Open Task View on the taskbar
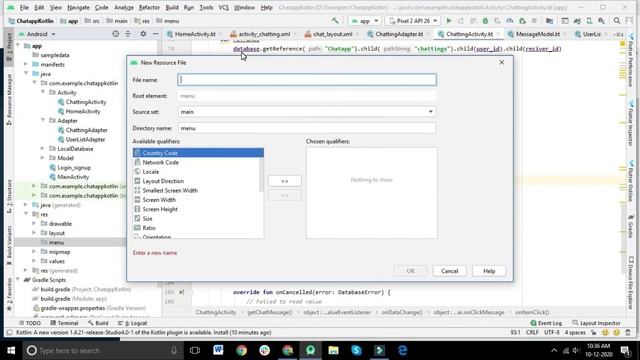640x360 pixels. (x=195, y=350)
